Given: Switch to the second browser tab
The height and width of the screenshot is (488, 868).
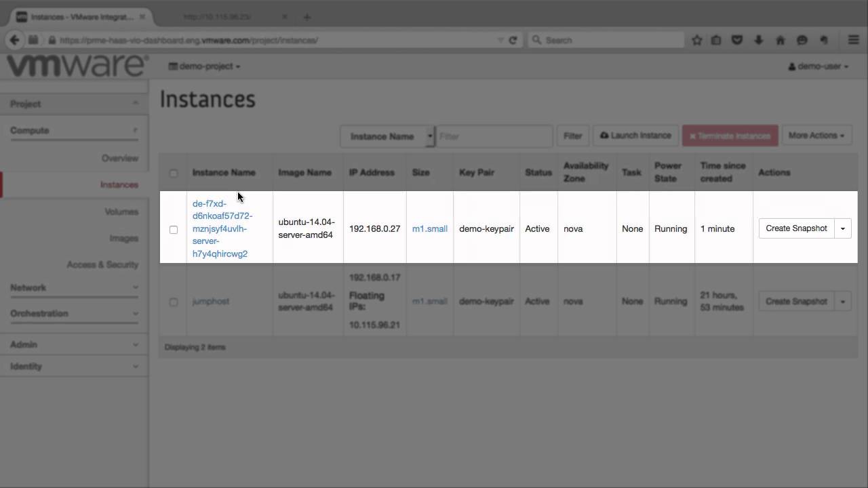Looking at the screenshot, I should point(227,17).
